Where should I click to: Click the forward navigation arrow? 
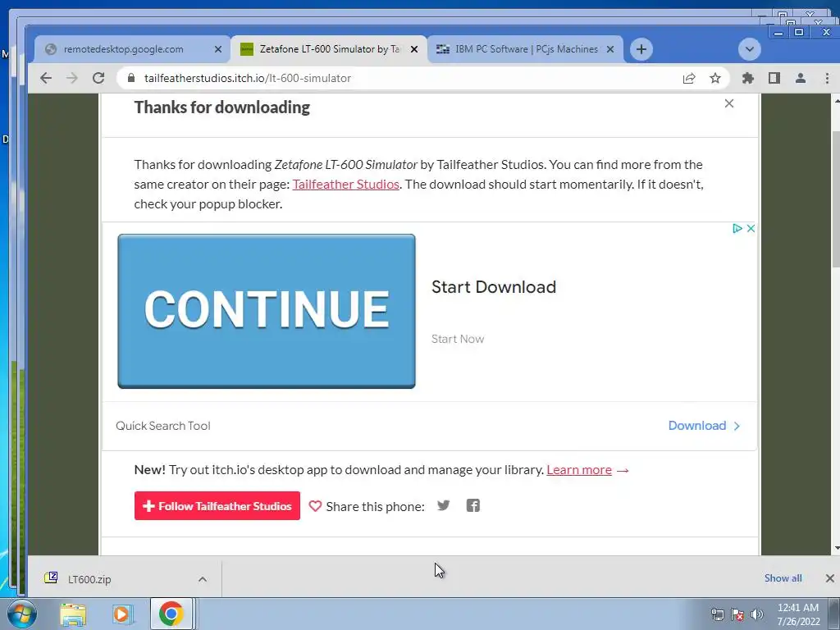72,78
